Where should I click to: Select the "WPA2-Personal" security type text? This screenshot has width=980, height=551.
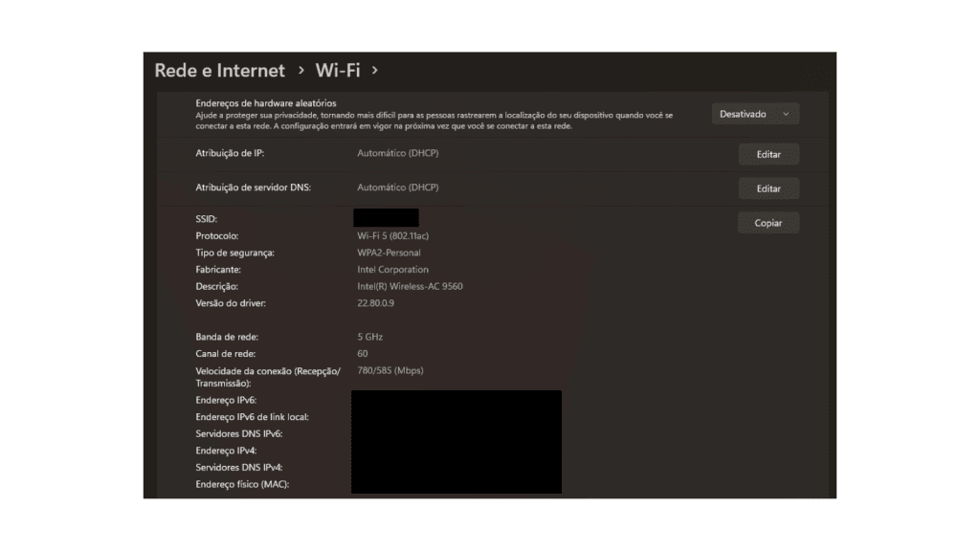pyautogui.click(x=388, y=253)
